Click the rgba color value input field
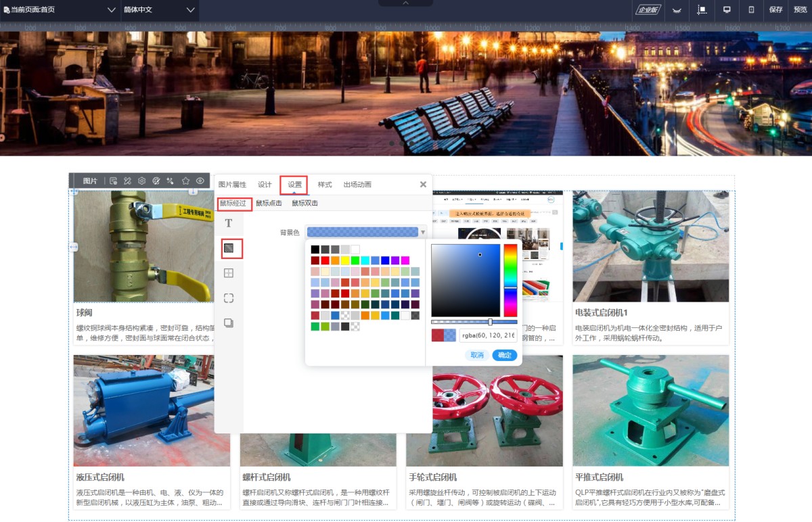This screenshot has width=812, height=522. point(488,335)
